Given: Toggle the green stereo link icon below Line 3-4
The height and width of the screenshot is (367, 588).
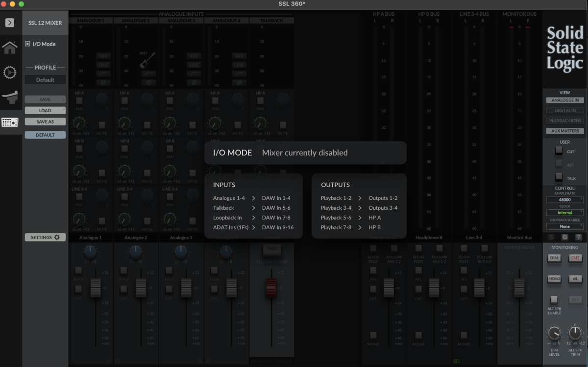Looking at the screenshot, I should click(456, 361).
